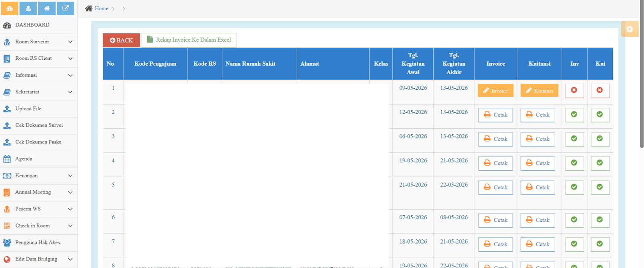Click the red X Inv status in row 1

pos(574,90)
